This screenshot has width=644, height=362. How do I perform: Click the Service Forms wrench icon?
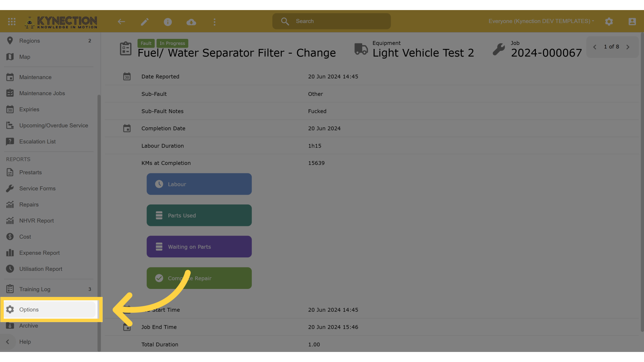point(10,188)
